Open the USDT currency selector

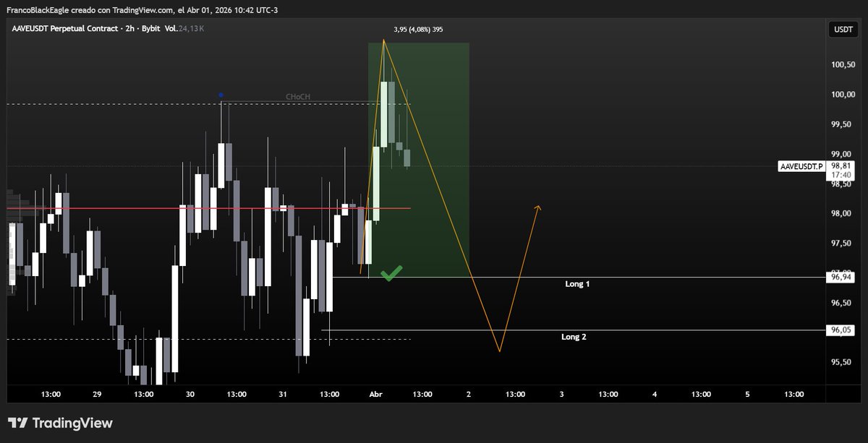click(x=843, y=30)
